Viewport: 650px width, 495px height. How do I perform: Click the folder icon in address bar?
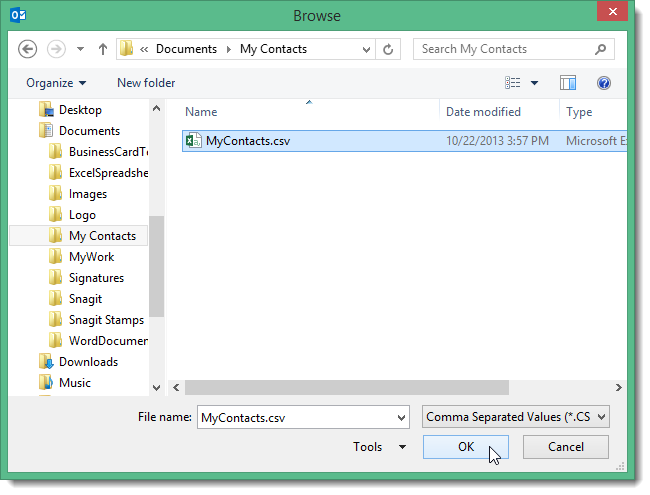pyautogui.click(x=127, y=49)
